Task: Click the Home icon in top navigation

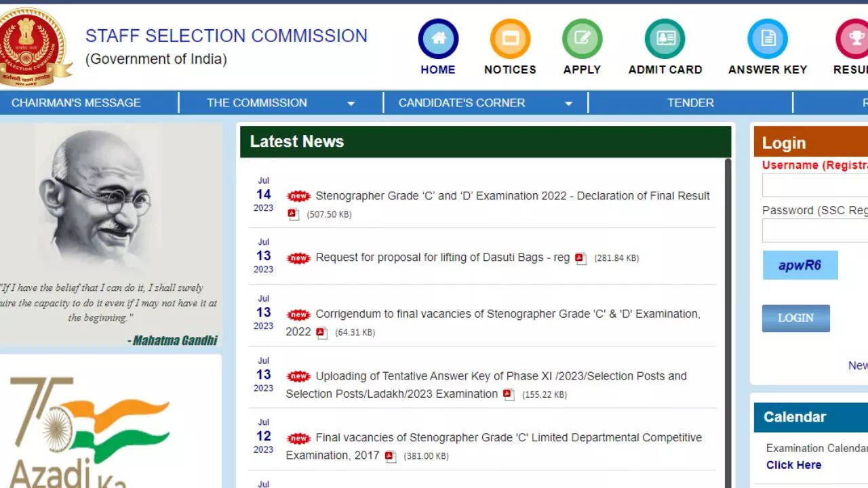Action: click(438, 39)
